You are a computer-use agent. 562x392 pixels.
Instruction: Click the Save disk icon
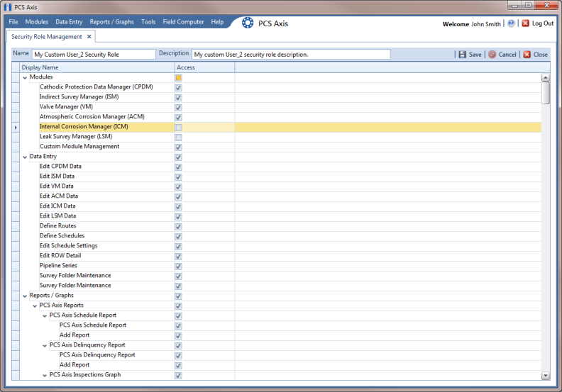(463, 55)
